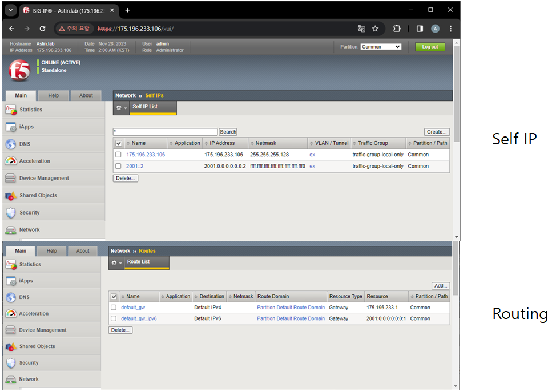Open the default_gw_ipv6 route link
Viewport: 552px width, 392px height.
[x=139, y=319]
